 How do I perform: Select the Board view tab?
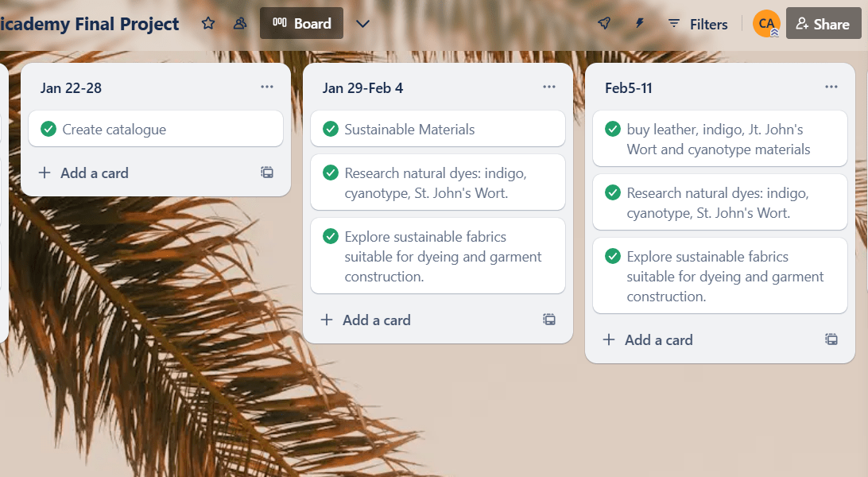(302, 23)
